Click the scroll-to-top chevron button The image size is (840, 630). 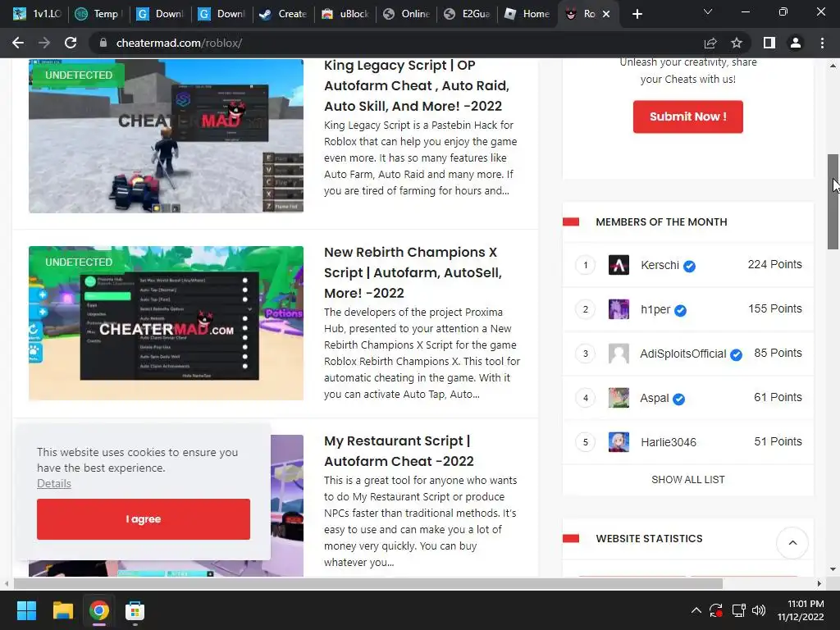pyautogui.click(x=792, y=543)
